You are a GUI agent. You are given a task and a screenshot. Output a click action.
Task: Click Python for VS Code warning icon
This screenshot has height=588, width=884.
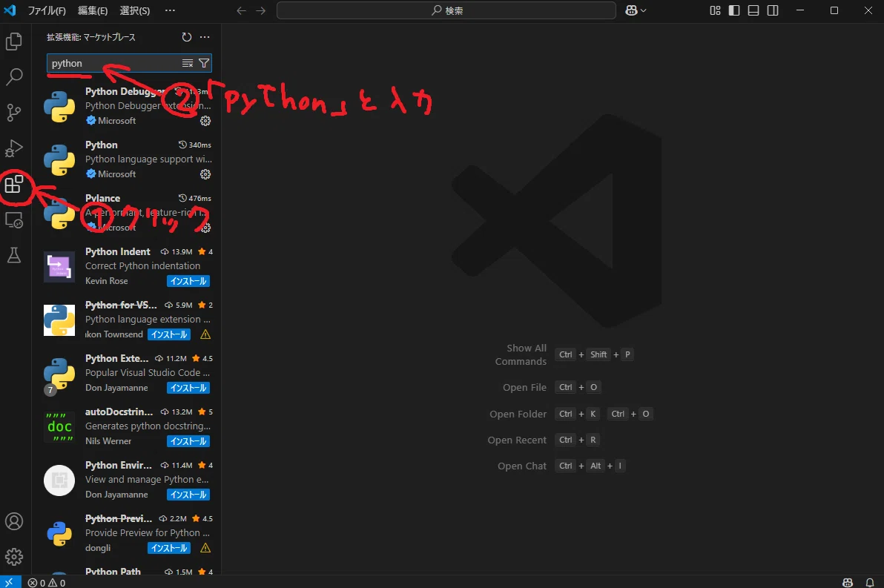[205, 334]
